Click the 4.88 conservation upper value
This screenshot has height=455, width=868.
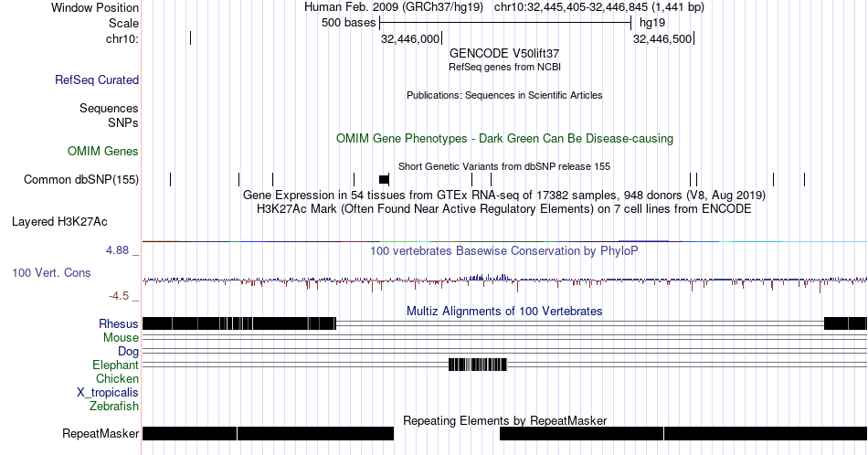click(117, 250)
